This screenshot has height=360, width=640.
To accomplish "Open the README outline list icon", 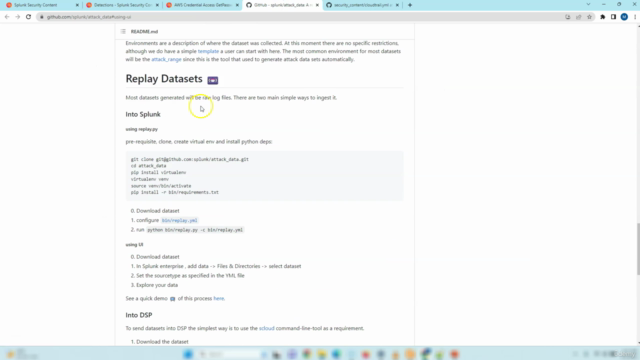I will pos(123,31).
